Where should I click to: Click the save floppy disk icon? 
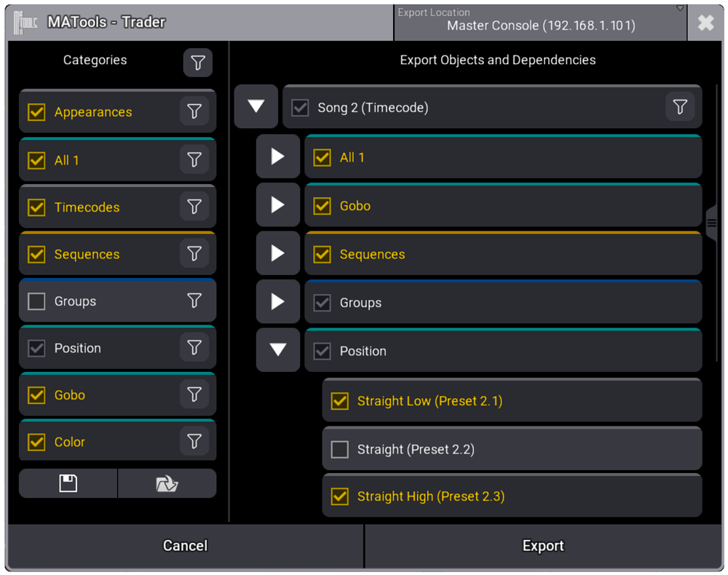(68, 483)
